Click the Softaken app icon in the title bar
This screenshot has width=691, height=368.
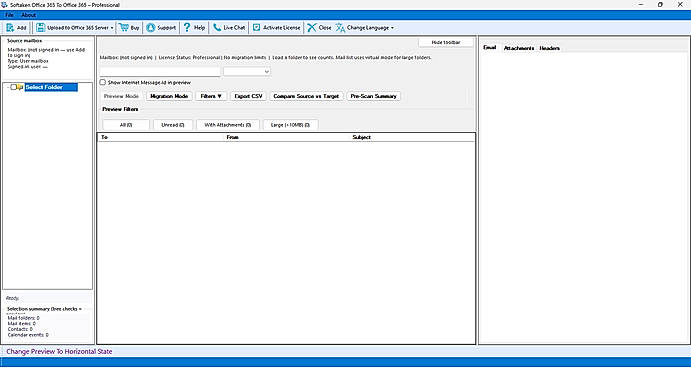4,5
